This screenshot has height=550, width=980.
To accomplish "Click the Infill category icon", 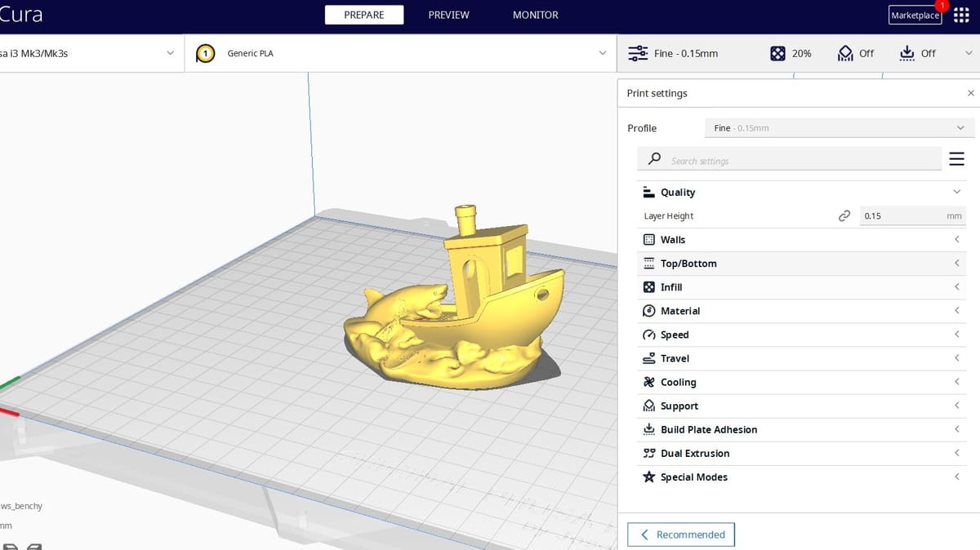I will coord(649,287).
